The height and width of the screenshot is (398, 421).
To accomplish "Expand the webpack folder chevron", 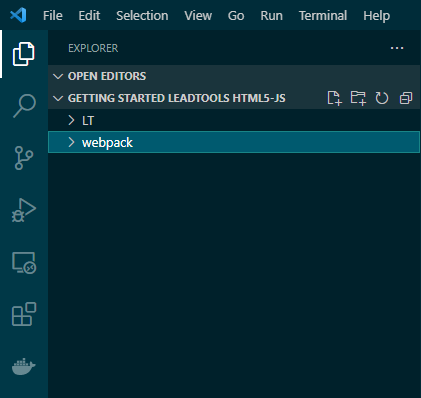I will [x=71, y=142].
